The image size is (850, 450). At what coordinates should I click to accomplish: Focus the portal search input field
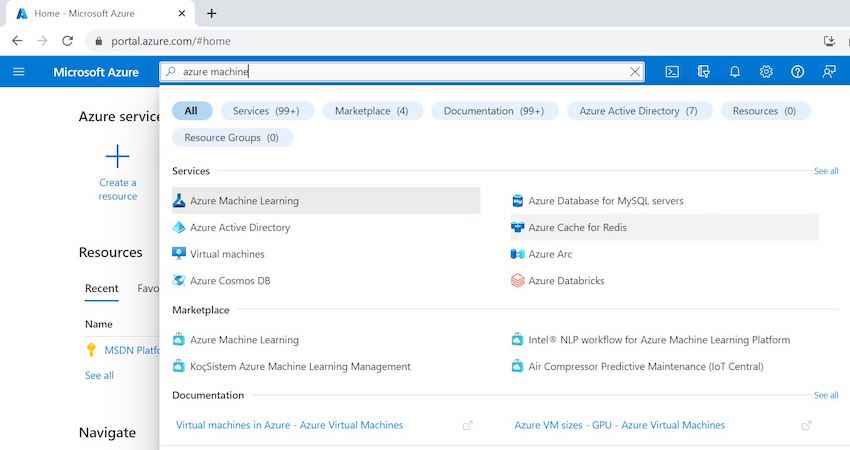click(402, 72)
